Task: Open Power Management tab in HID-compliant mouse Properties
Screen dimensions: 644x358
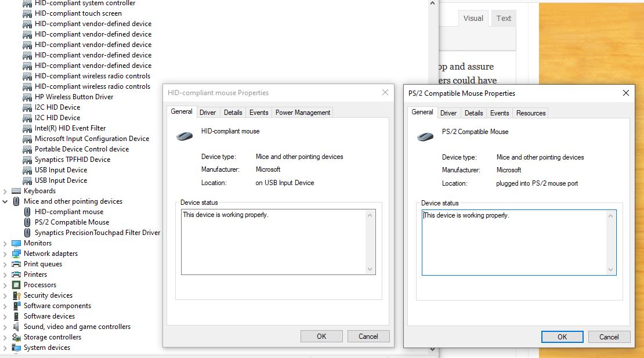Action: pos(302,113)
